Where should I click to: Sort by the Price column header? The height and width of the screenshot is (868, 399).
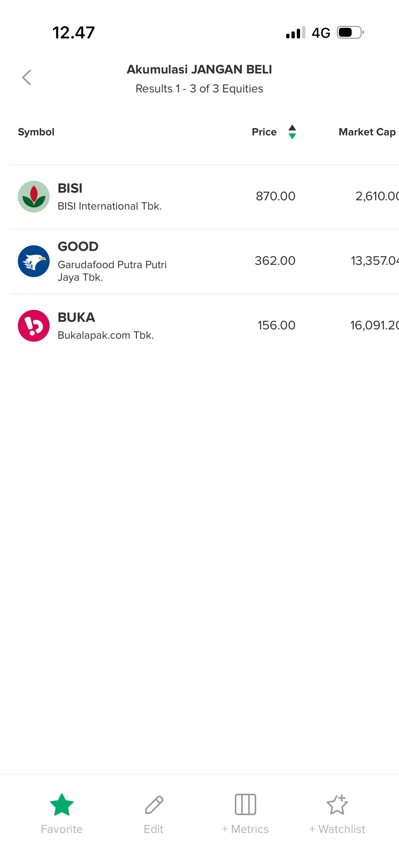pyautogui.click(x=264, y=132)
